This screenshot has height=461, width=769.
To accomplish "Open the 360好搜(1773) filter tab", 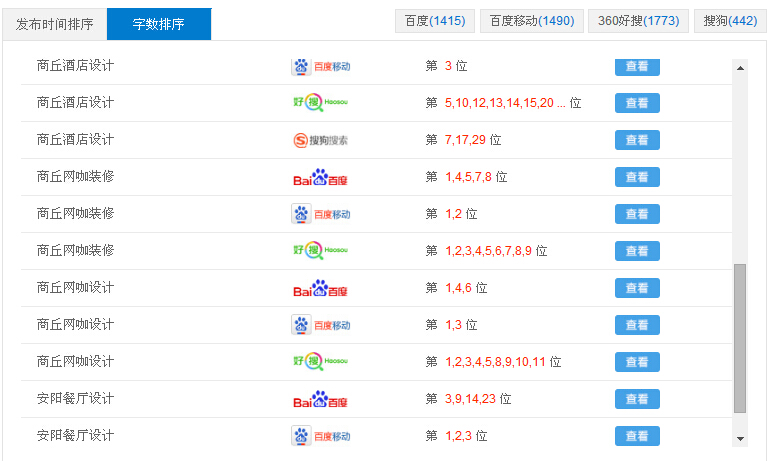I will [638, 21].
